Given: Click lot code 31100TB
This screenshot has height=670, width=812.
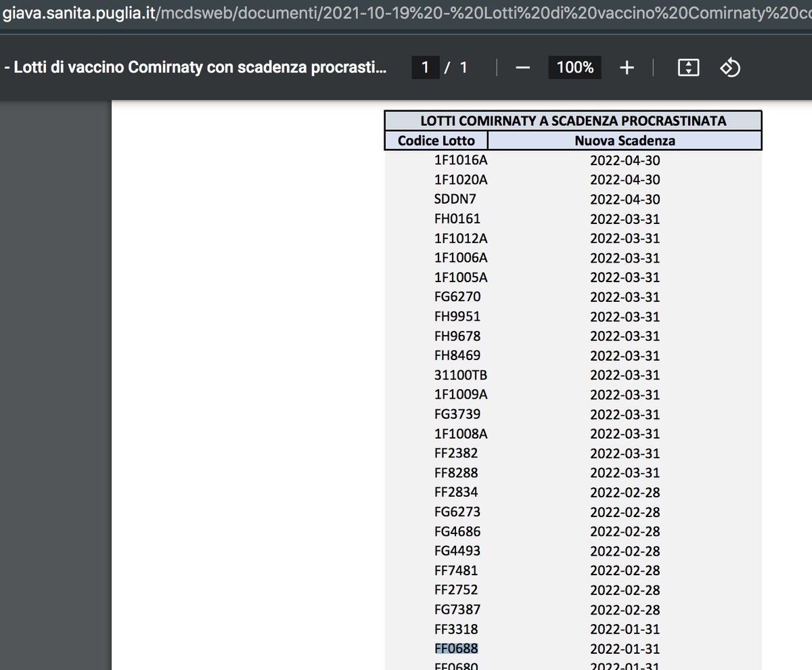Looking at the screenshot, I should (461, 375).
